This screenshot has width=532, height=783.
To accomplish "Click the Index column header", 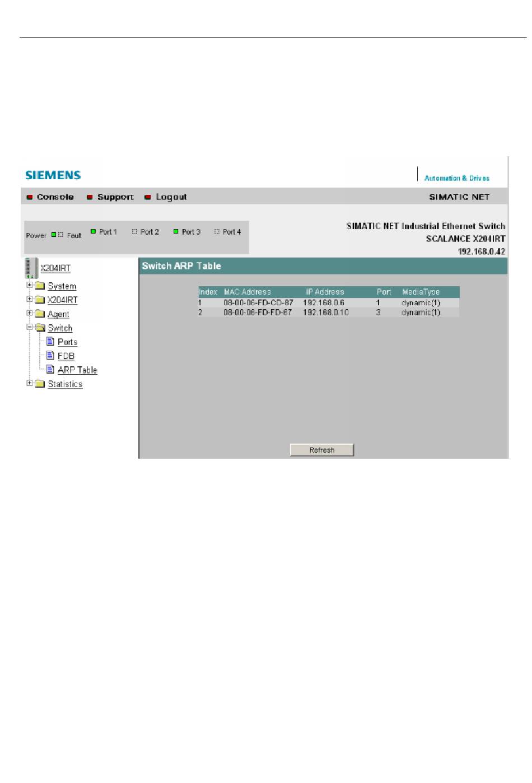I will coord(208,292).
